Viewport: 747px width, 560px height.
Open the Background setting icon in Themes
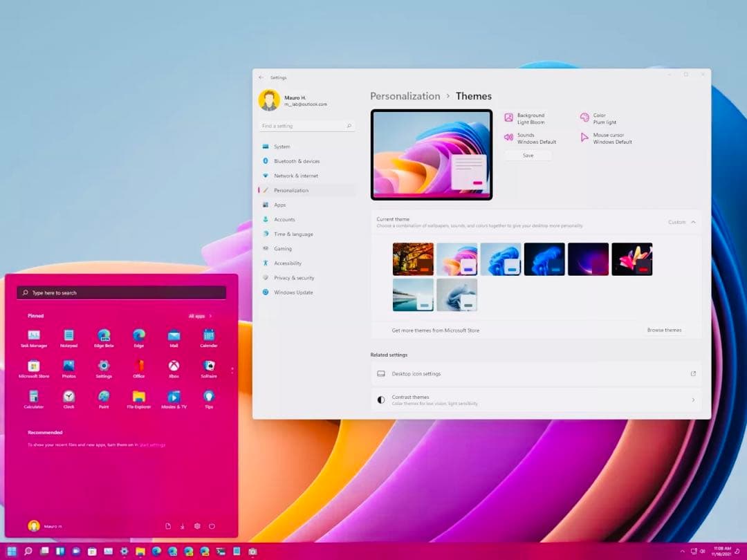coord(509,118)
